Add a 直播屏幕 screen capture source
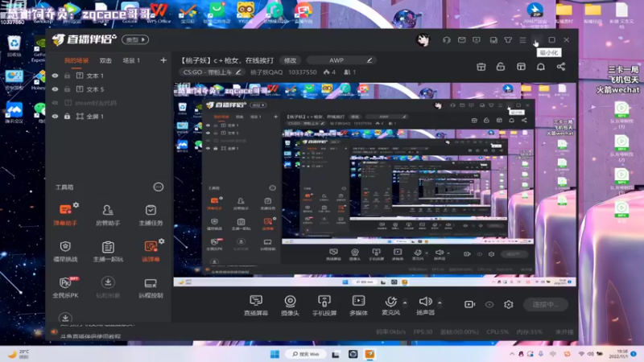The height and width of the screenshot is (362, 644). (x=256, y=306)
